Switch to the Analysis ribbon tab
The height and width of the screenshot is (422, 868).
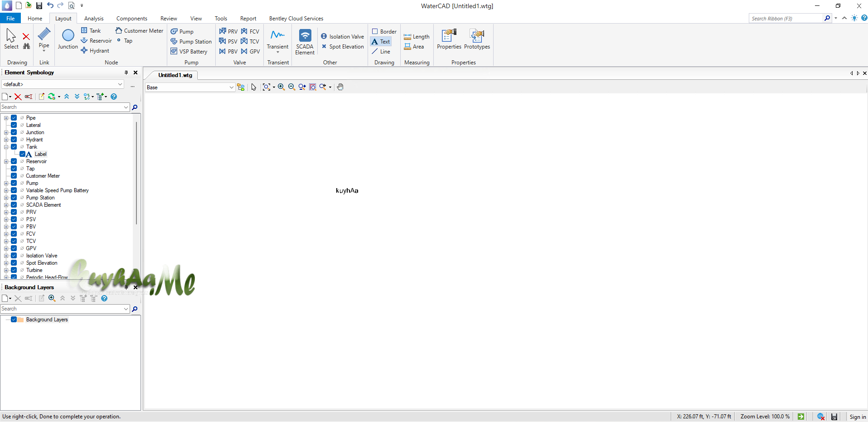[x=94, y=19]
